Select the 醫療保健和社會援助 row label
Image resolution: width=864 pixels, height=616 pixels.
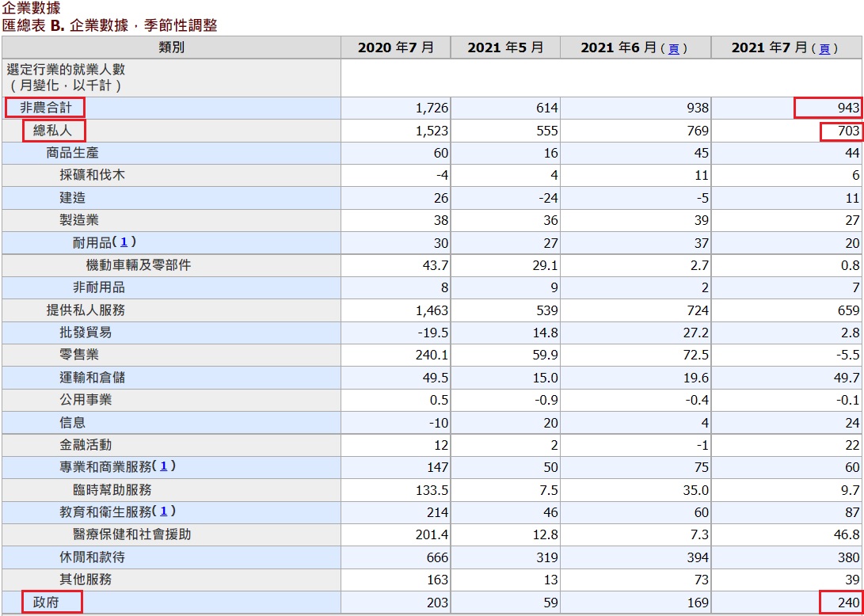point(131,534)
